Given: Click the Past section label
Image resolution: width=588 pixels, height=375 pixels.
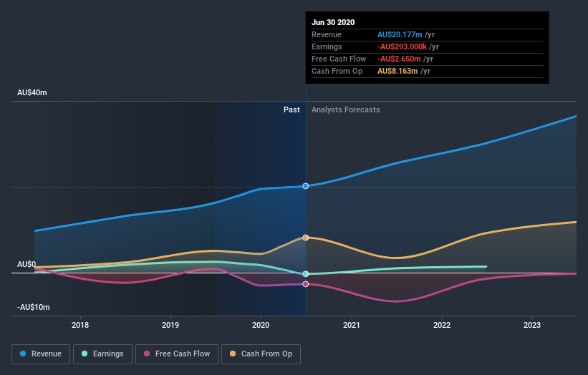Looking at the screenshot, I should (x=291, y=109).
